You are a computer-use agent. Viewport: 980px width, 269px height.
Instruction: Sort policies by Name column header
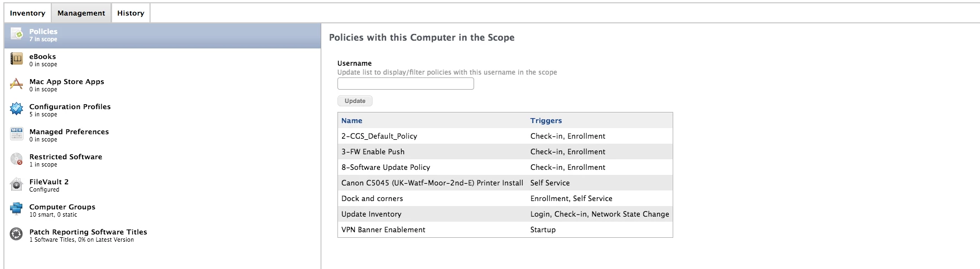(352, 120)
